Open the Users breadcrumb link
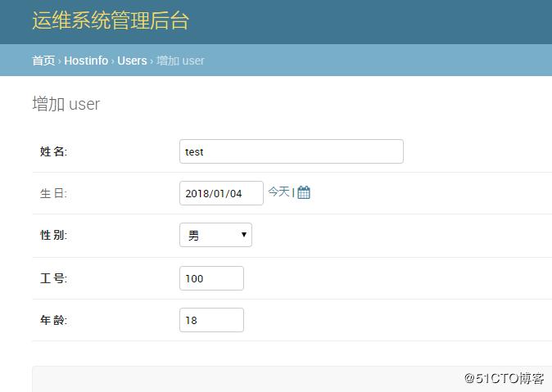The height and width of the screenshot is (392, 552). tap(132, 61)
